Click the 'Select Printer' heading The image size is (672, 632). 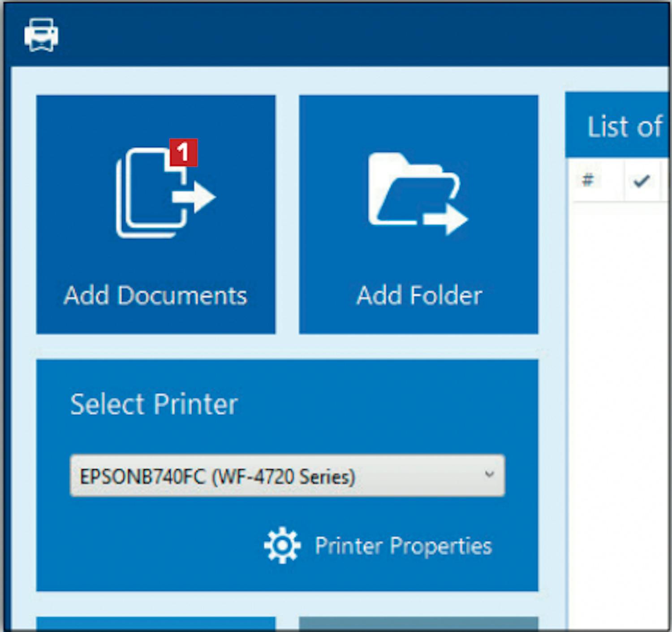154,404
